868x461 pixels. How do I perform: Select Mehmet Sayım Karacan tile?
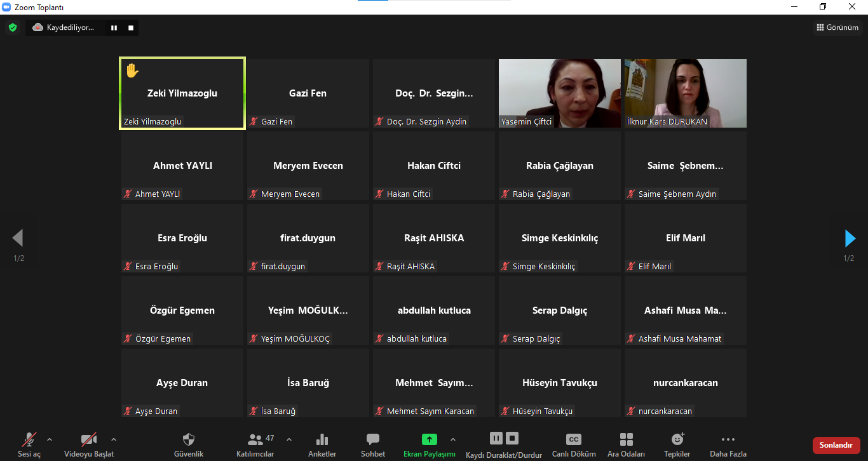point(434,383)
